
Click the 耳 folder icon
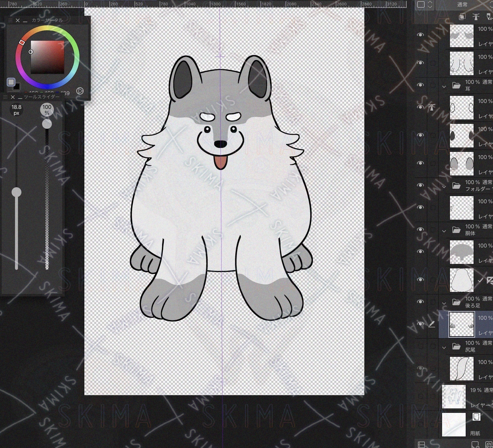click(456, 85)
